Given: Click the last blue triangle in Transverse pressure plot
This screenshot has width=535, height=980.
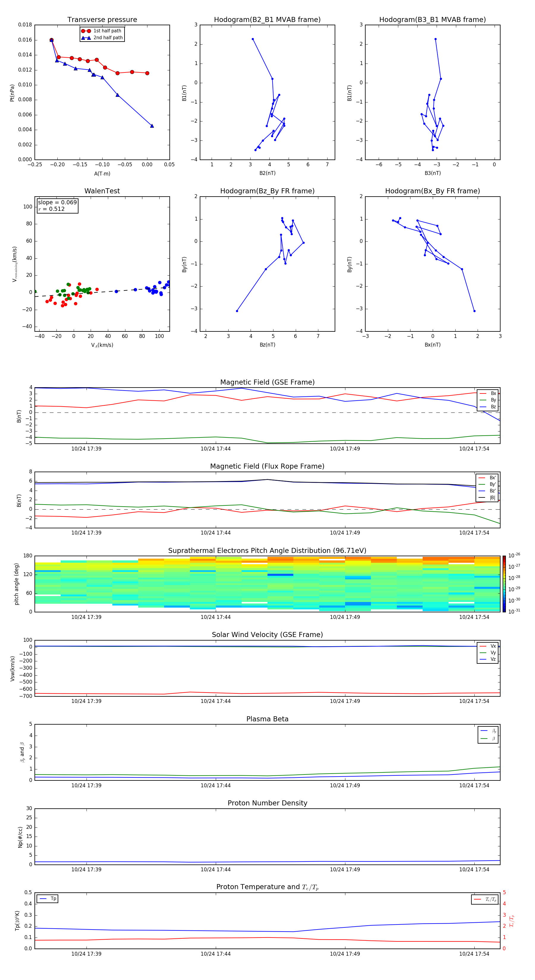Looking at the screenshot, I should (152, 126).
